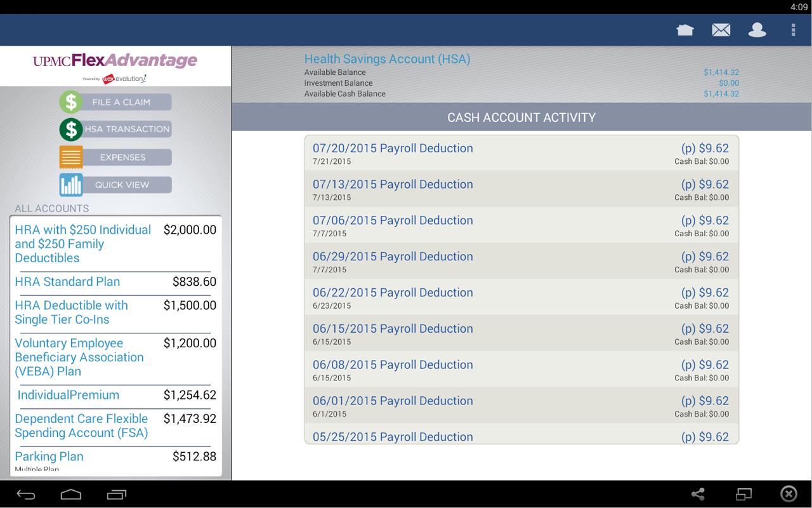Viewport: 812px width, 508px height.
Task: Tap the blue Quick View chart icon
Action: [71, 185]
